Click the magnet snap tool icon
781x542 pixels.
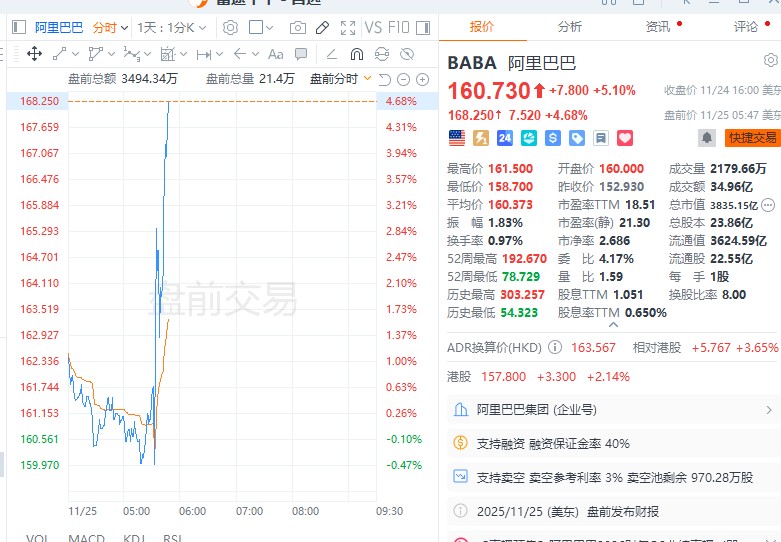357,54
